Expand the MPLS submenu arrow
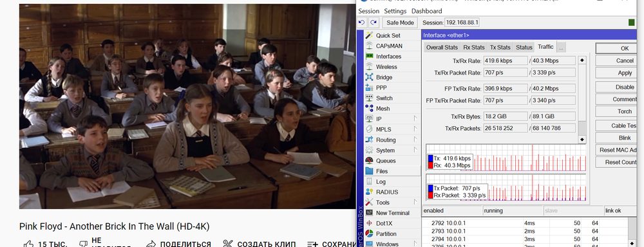Screen dimensions: 644x247 [415, 129]
